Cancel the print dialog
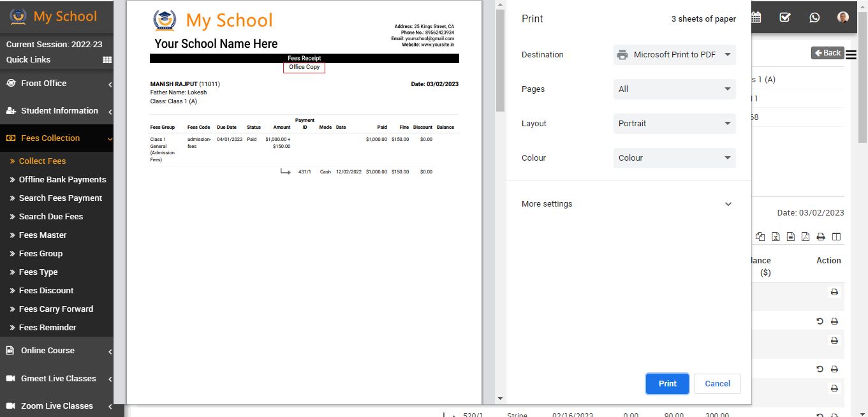The width and height of the screenshot is (868, 417). 717,384
